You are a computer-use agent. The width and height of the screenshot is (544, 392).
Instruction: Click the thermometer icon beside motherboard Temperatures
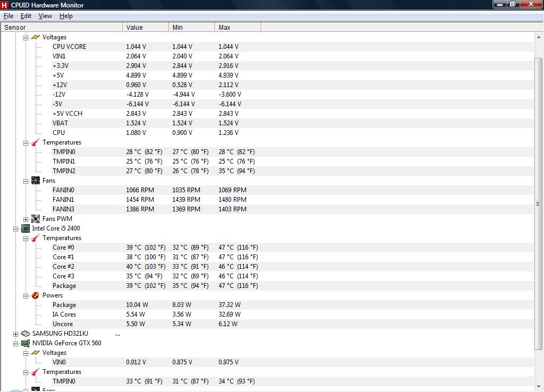pos(36,142)
